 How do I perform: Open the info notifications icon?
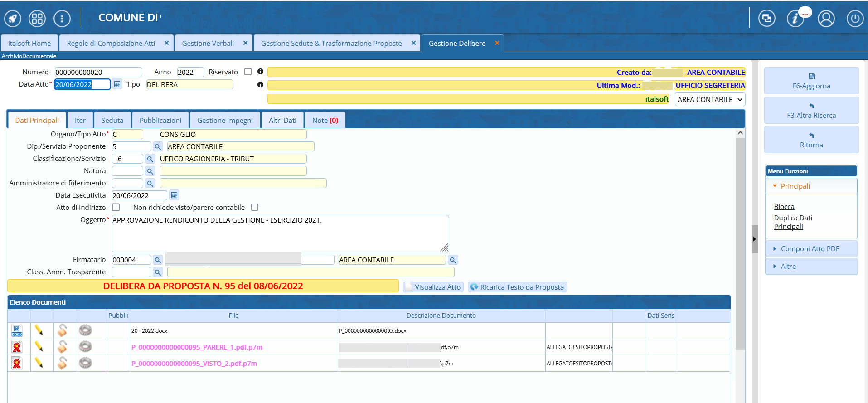tap(795, 19)
